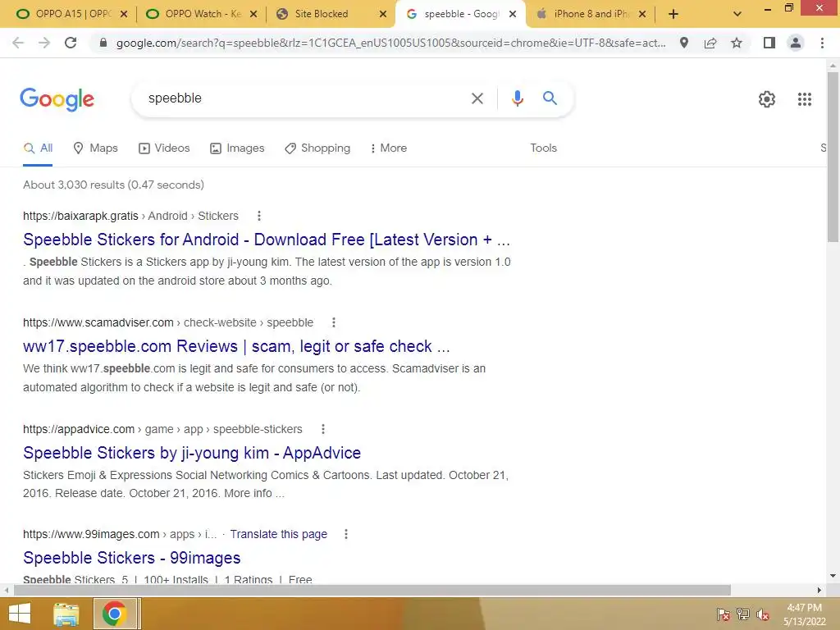Close the speebble Google tab
Screen dimensions: 840x630
tap(513, 15)
